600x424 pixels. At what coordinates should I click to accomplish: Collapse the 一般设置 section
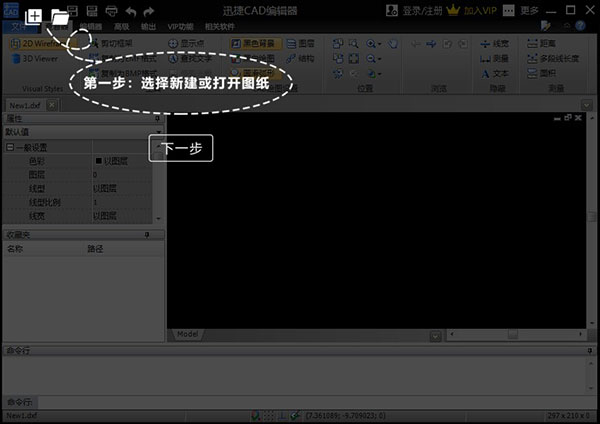[x=9, y=147]
